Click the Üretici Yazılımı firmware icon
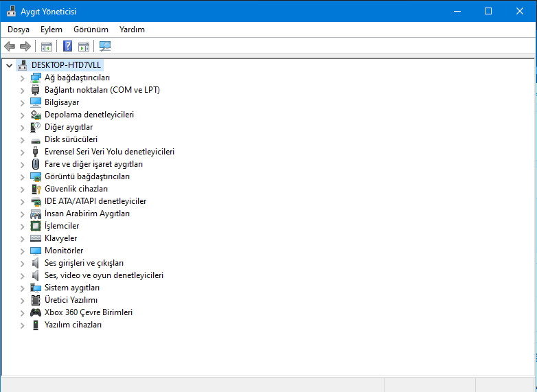537x392 pixels. pos(36,300)
